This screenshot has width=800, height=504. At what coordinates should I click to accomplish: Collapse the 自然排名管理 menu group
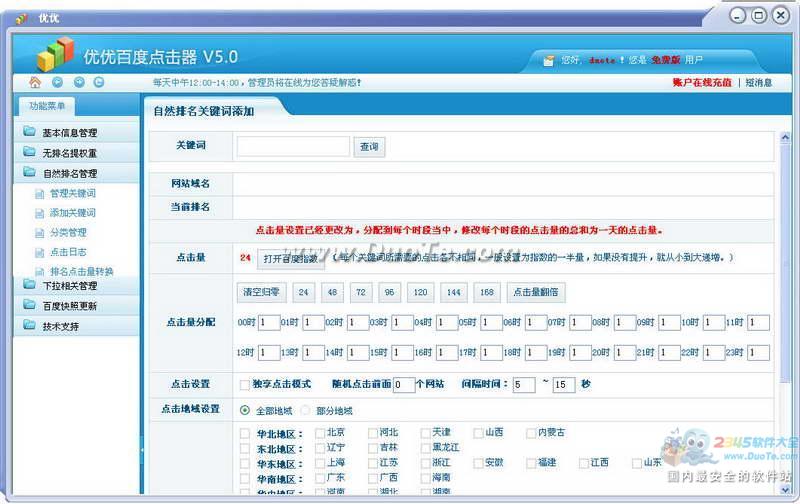tap(77, 173)
